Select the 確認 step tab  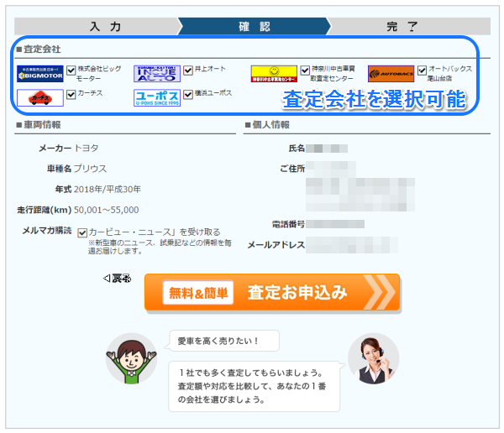tap(255, 26)
